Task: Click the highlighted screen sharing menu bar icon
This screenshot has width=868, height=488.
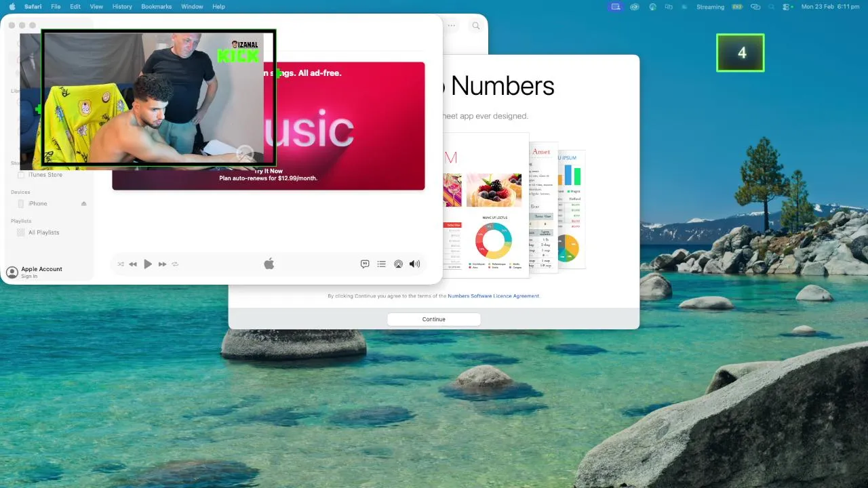Action: click(x=616, y=6)
